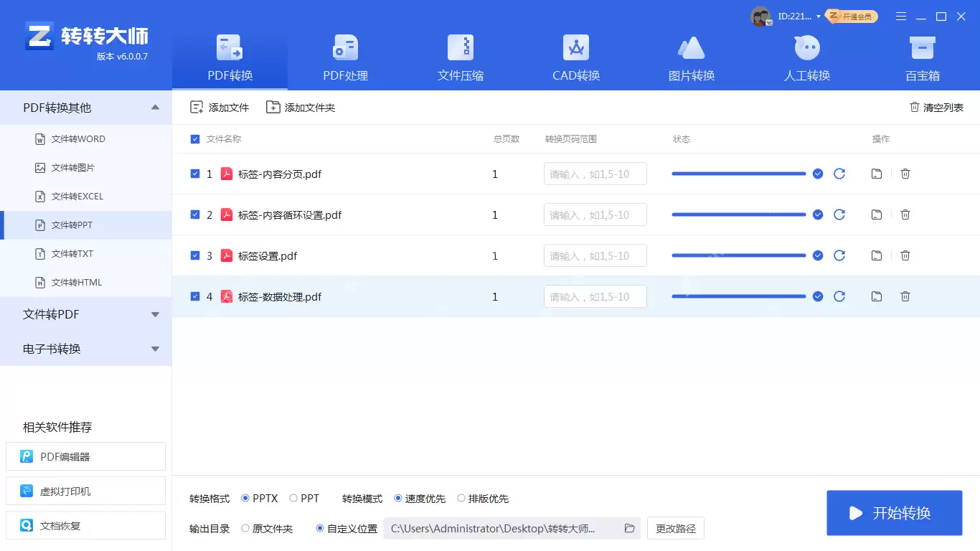
Task: Open the CAD转换 (CAD Convert) tool
Action: 575,57
